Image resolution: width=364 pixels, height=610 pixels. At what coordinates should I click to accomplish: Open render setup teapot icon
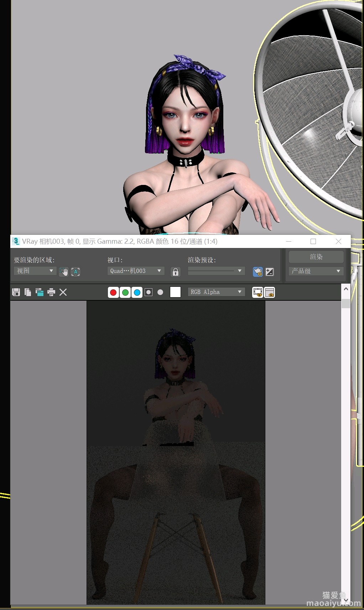258,272
